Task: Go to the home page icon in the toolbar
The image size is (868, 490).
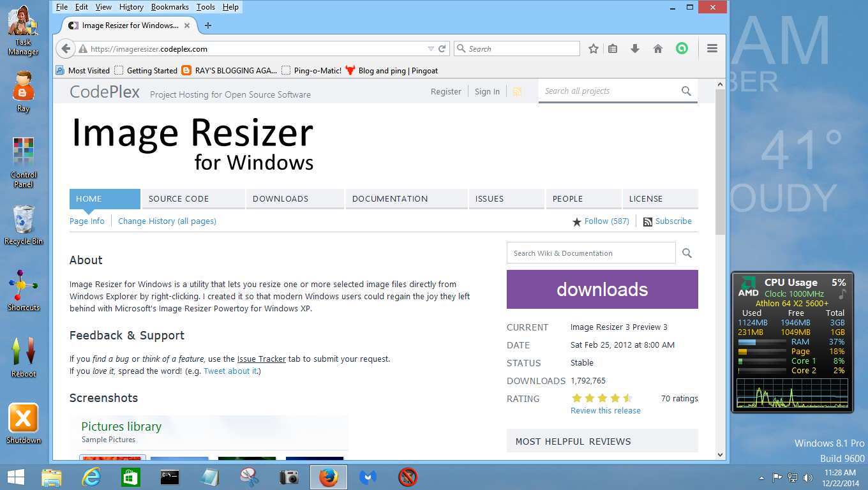Action: [x=658, y=48]
